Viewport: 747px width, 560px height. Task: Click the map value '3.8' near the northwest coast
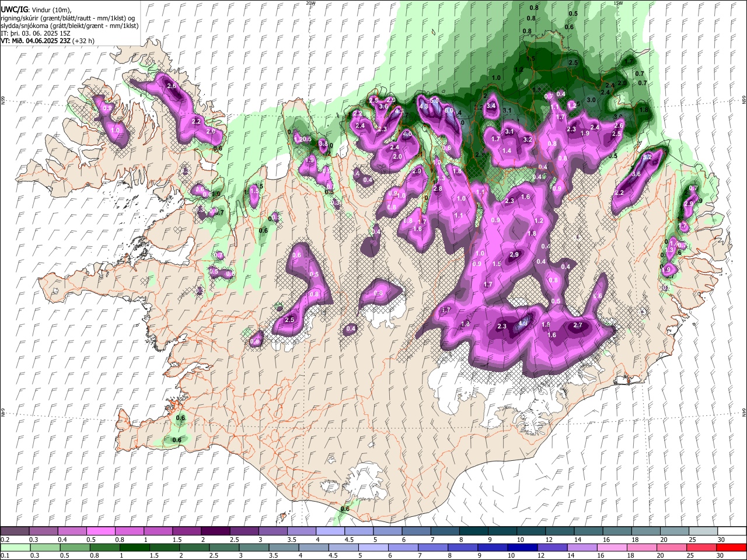click(x=322, y=143)
